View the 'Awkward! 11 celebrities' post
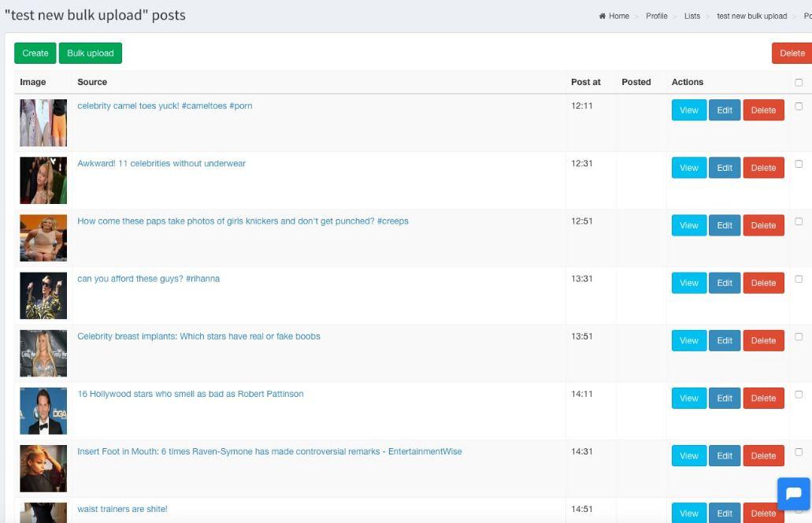Viewport: 812px width, 523px height. click(x=688, y=168)
